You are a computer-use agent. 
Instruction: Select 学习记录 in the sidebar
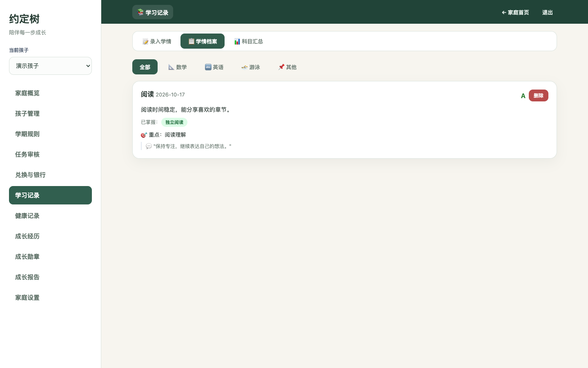[x=50, y=195]
